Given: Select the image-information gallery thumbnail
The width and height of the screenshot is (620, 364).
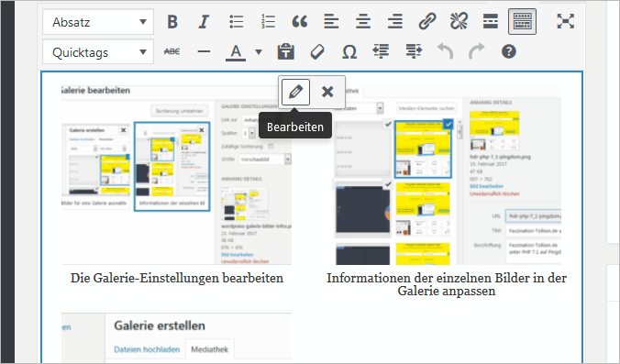Looking at the screenshot, I should point(447,175).
